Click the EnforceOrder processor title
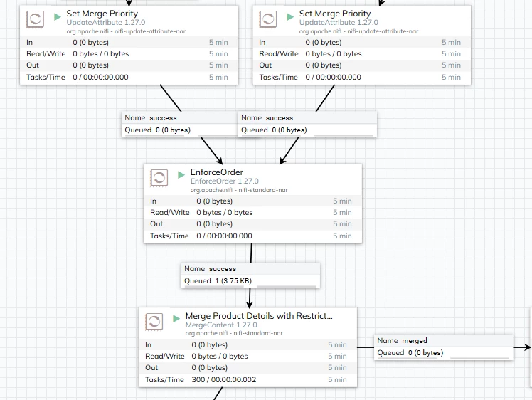The height and width of the screenshot is (400, 532). [x=217, y=172]
